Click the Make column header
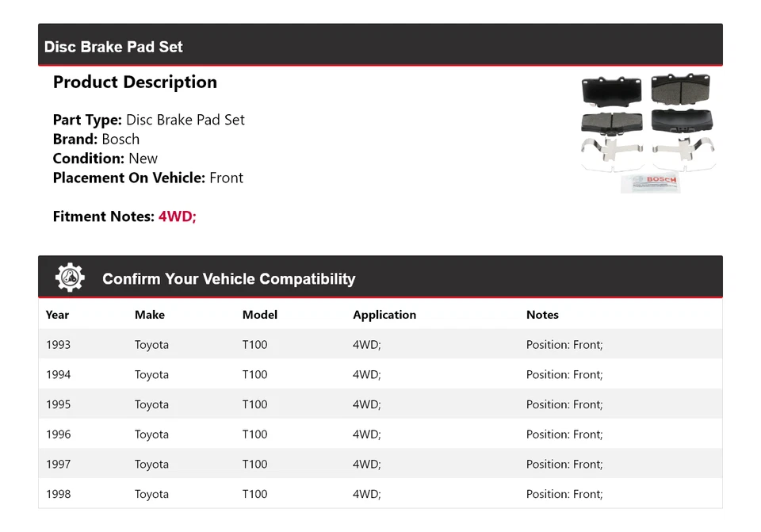The width and height of the screenshot is (761, 532). 150,315
